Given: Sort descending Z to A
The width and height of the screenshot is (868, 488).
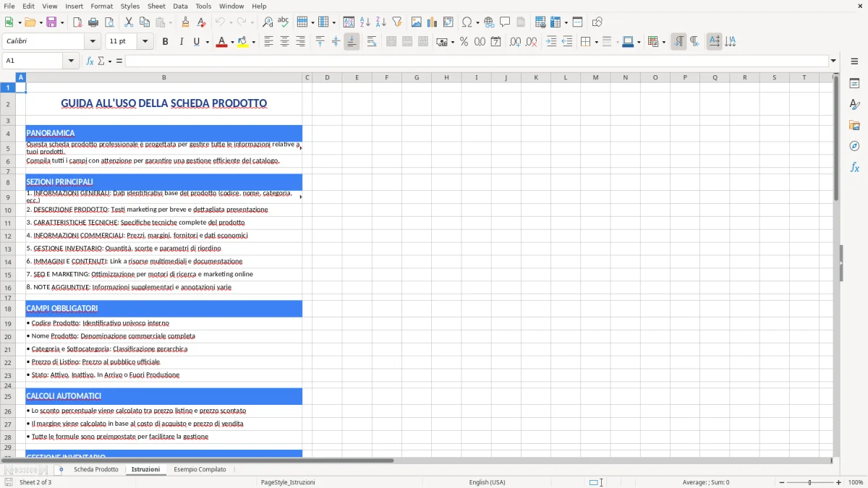Looking at the screenshot, I should (x=381, y=22).
